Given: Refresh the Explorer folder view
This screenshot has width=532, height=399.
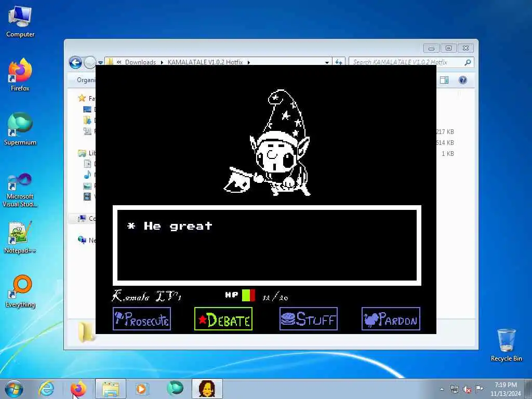Looking at the screenshot, I should [x=339, y=62].
